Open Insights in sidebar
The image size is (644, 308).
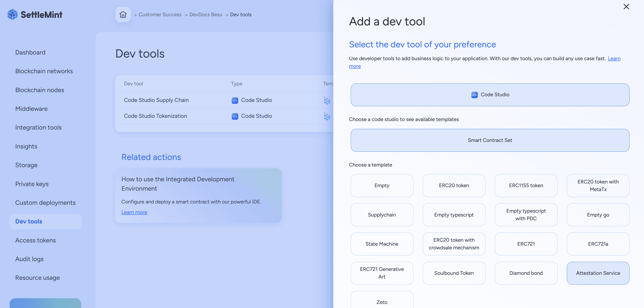26,146
